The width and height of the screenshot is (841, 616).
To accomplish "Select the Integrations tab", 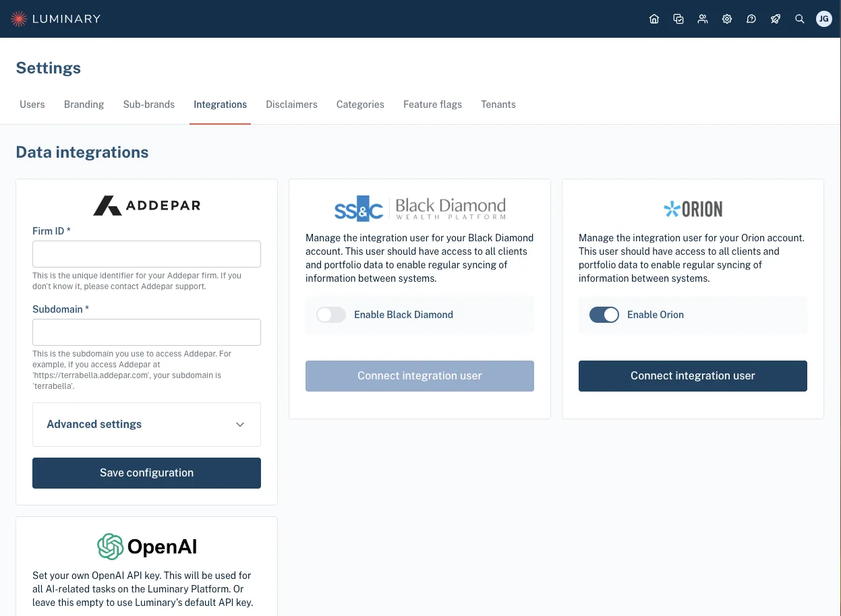I will tap(220, 104).
